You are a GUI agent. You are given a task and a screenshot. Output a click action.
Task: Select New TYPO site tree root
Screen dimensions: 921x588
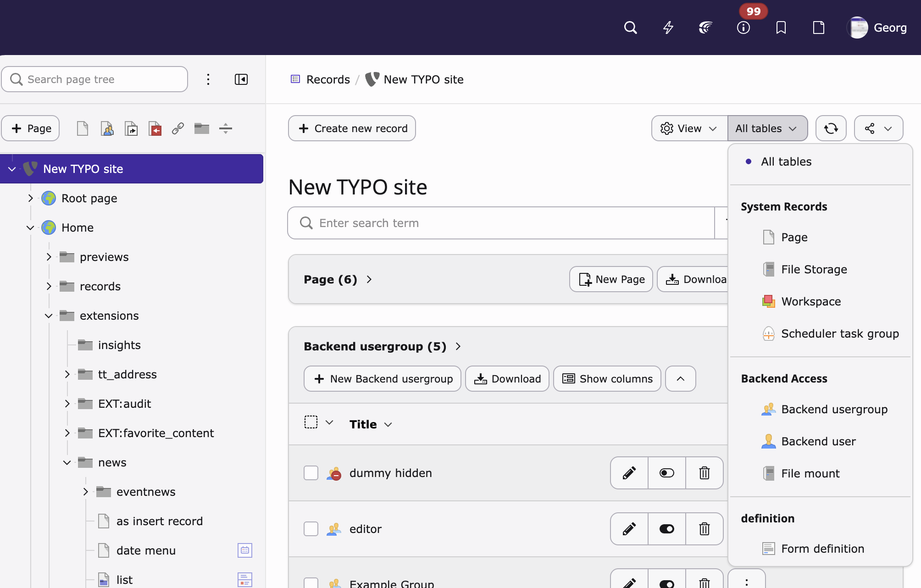pyautogui.click(x=132, y=169)
